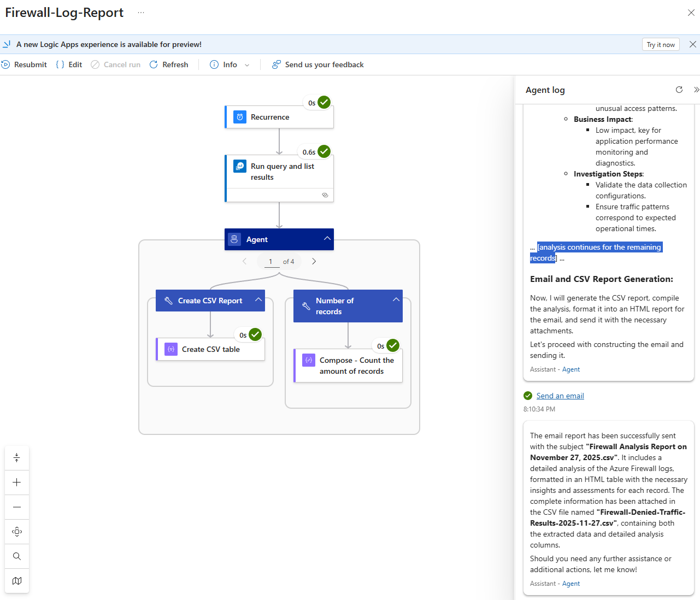Collapse the Create CSV Report tool
The height and width of the screenshot is (600, 700).
click(x=258, y=300)
